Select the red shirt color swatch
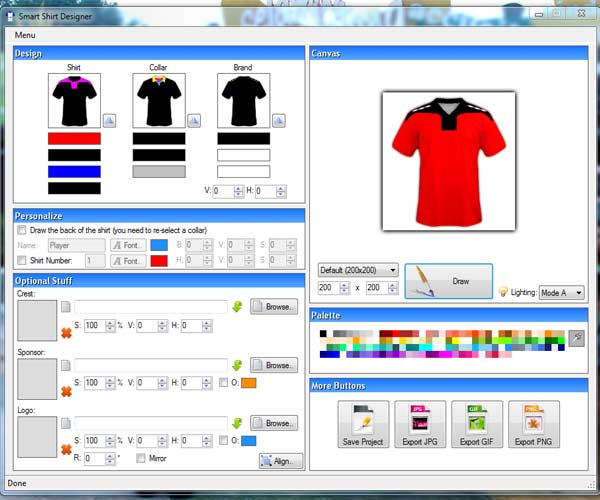Image resolution: width=600 pixels, height=500 pixels. [x=74, y=139]
